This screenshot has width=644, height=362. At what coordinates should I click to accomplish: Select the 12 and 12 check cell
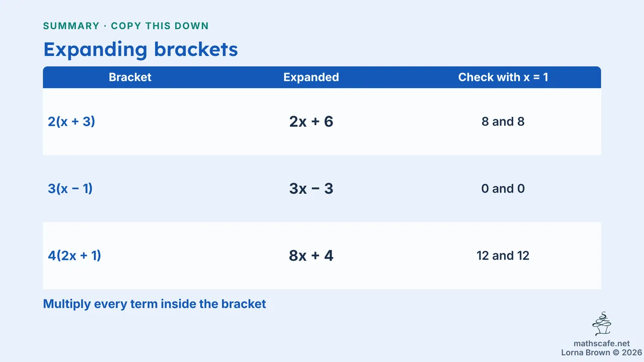[x=503, y=255]
